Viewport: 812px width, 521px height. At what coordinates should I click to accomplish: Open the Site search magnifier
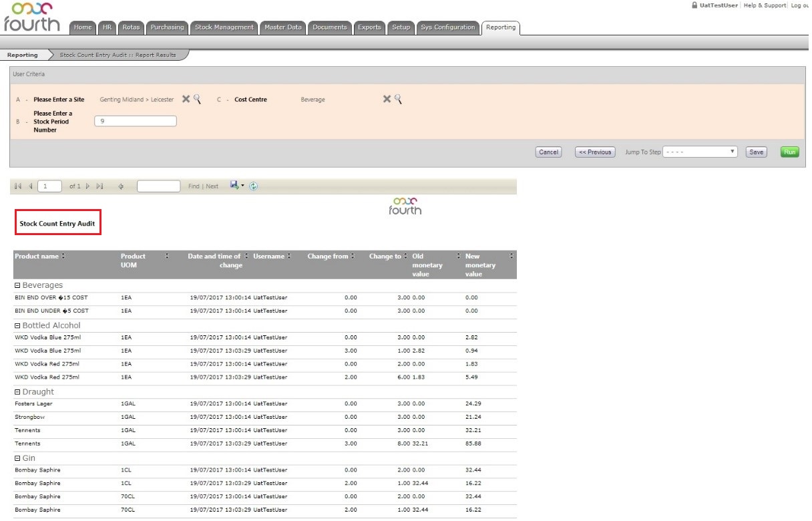(197, 99)
